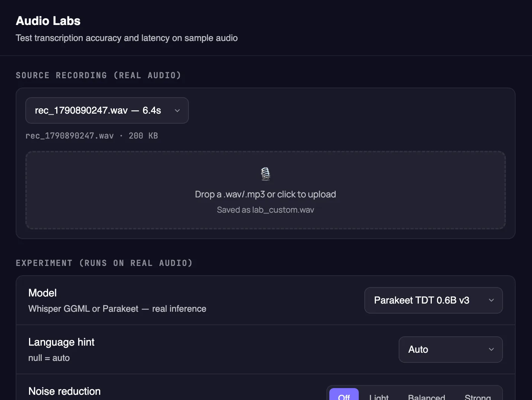The width and height of the screenshot is (532, 400).
Task: Set noise reduction to Off
Action: (x=344, y=395)
